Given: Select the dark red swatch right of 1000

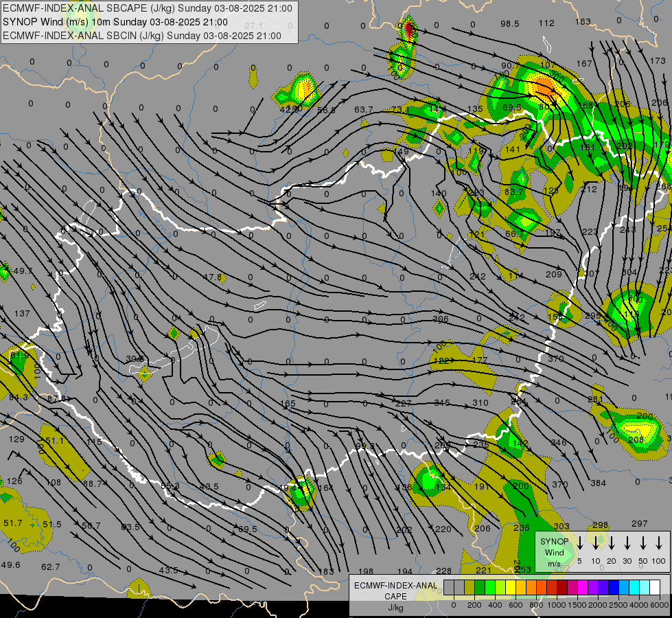Looking at the screenshot, I should coord(562,588).
